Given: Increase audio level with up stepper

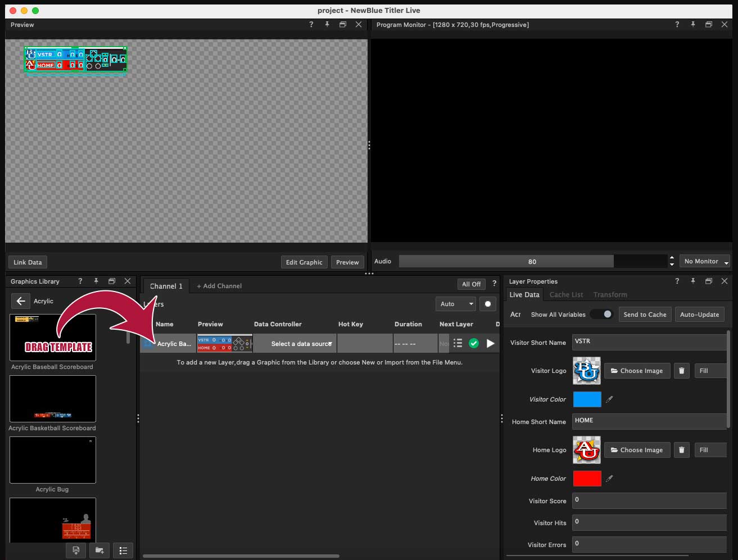Looking at the screenshot, I should [672, 258].
